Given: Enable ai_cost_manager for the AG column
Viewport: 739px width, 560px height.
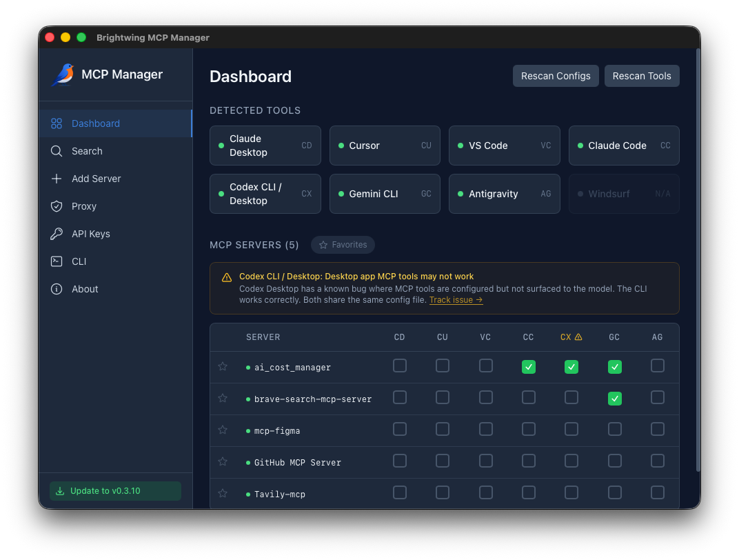Looking at the screenshot, I should pyautogui.click(x=657, y=366).
